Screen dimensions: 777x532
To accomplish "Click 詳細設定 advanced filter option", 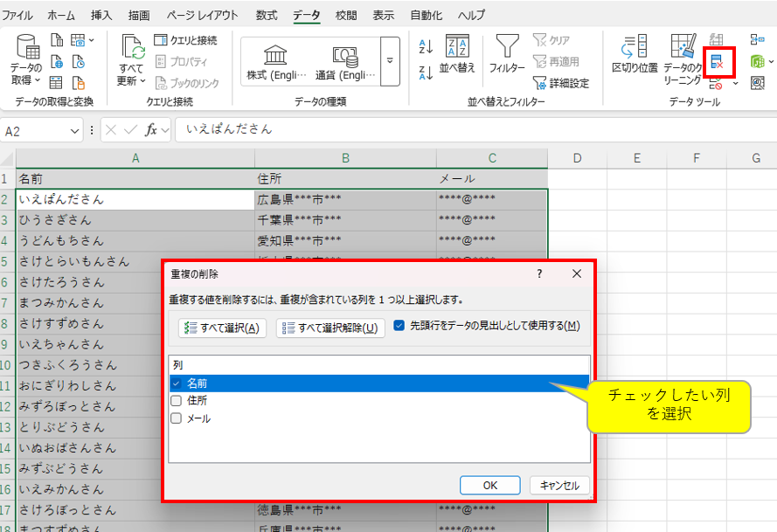I will (x=560, y=83).
